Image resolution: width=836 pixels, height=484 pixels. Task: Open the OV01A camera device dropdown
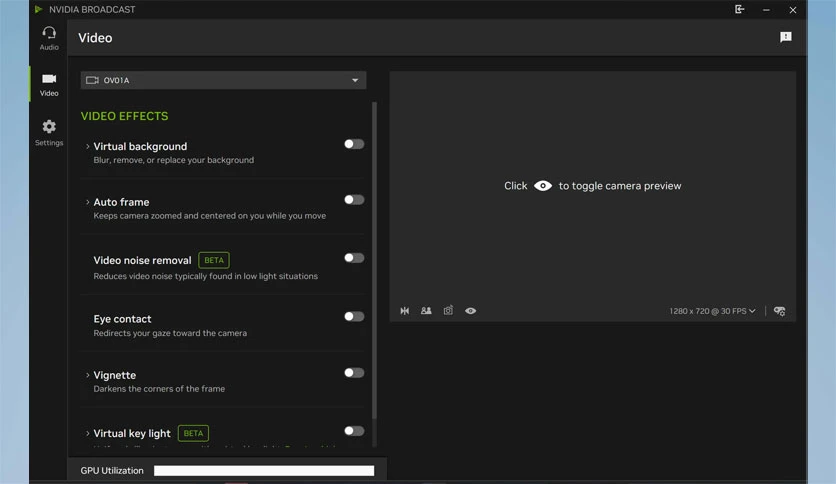click(x=223, y=80)
